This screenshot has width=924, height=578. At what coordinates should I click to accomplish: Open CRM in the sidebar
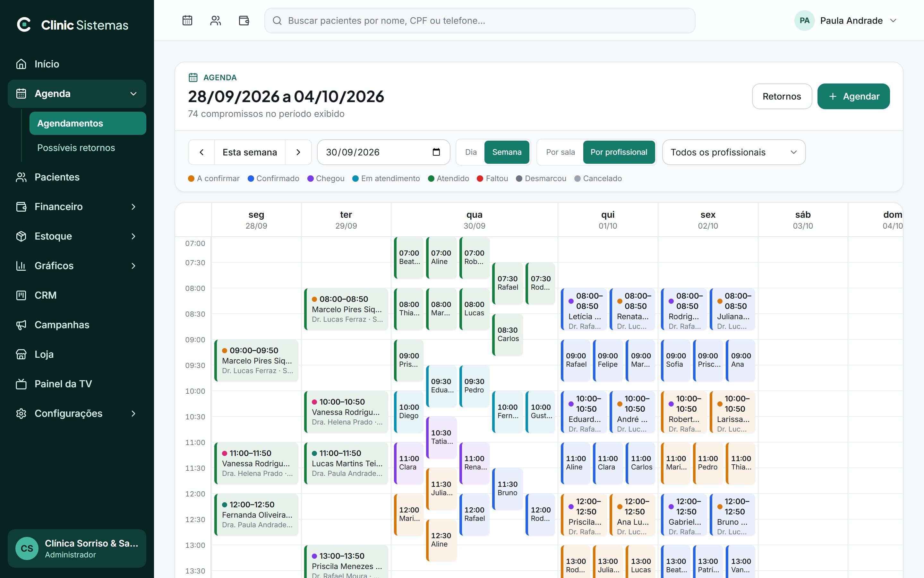77,295
